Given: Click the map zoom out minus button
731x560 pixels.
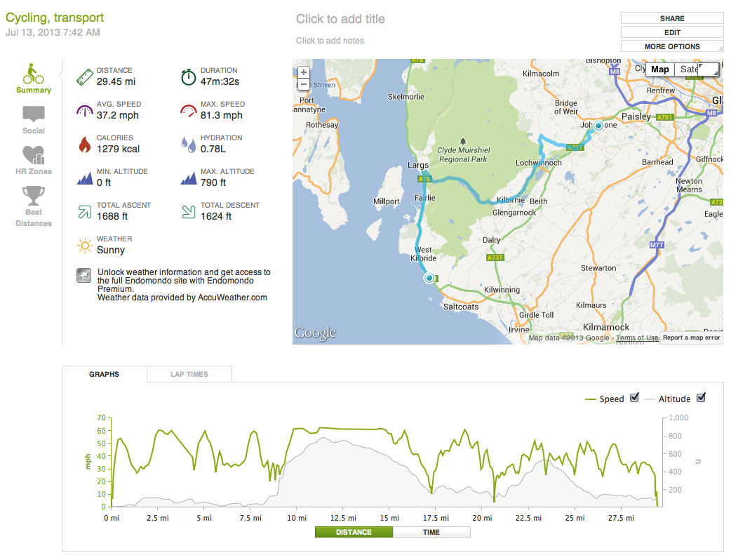Looking at the screenshot, I should pos(303,84).
